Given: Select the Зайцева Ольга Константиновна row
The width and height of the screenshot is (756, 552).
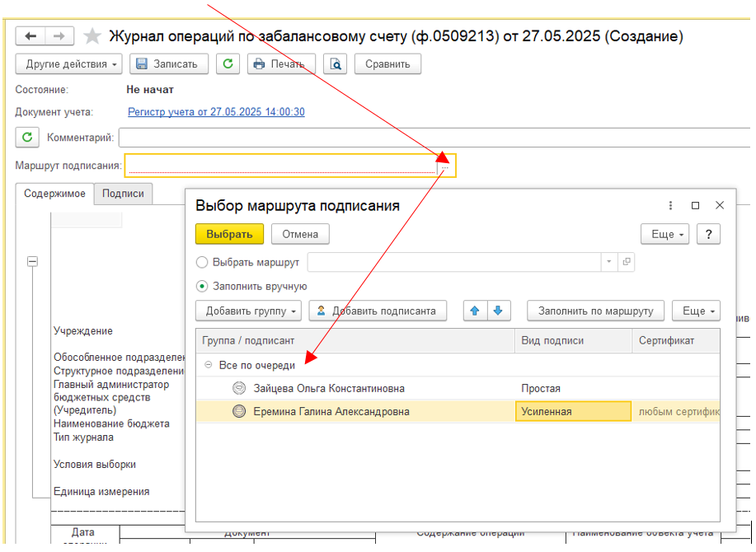Looking at the screenshot, I should coord(328,389).
